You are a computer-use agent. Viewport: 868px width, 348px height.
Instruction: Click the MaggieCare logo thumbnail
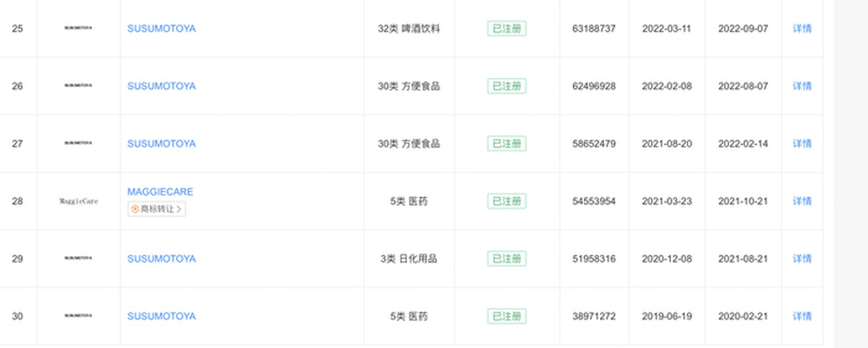78,201
